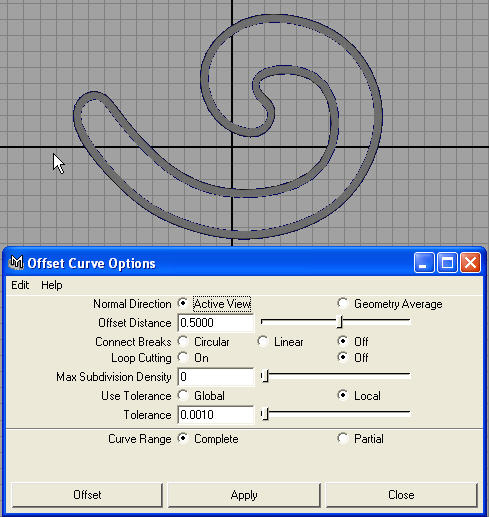Click the Close button at bottom
The image size is (489, 517).
(401, 495)
